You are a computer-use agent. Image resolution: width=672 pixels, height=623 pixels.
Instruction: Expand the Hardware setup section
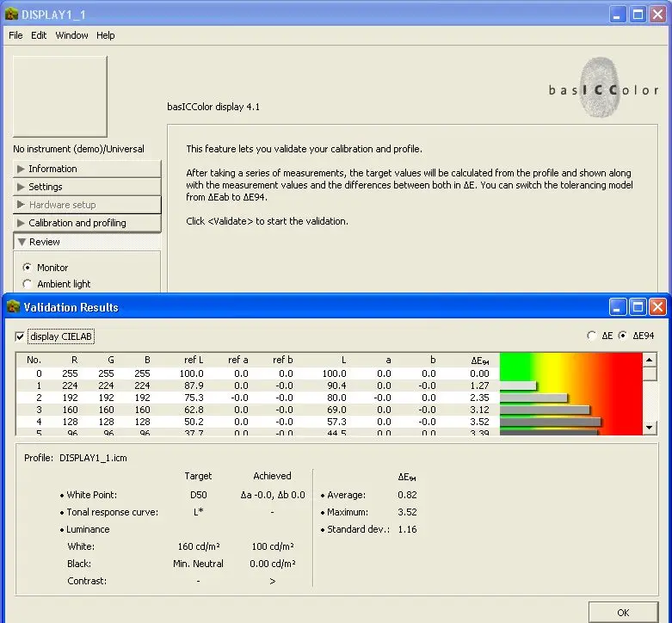tap(87, 205)
